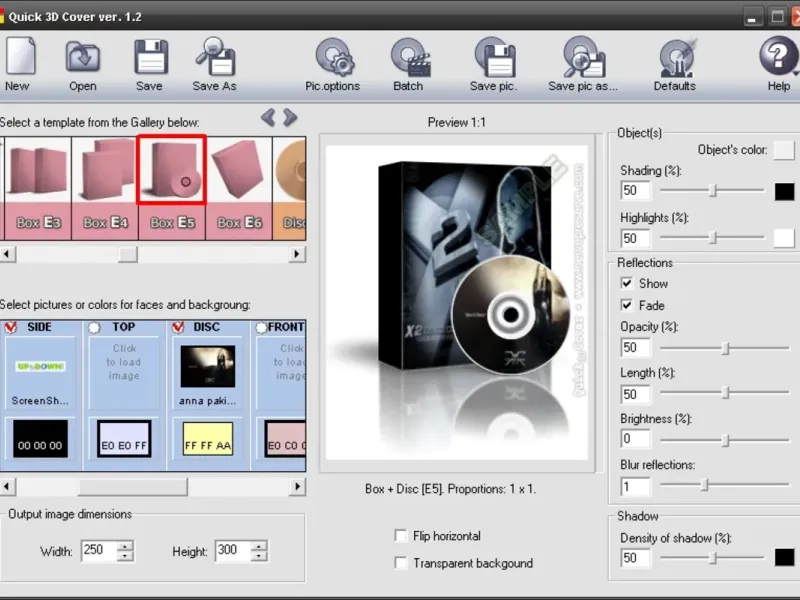800x600 pixels.
Task: Enable Transparent background
Action: pyautogui.click(x=401, y=563)
